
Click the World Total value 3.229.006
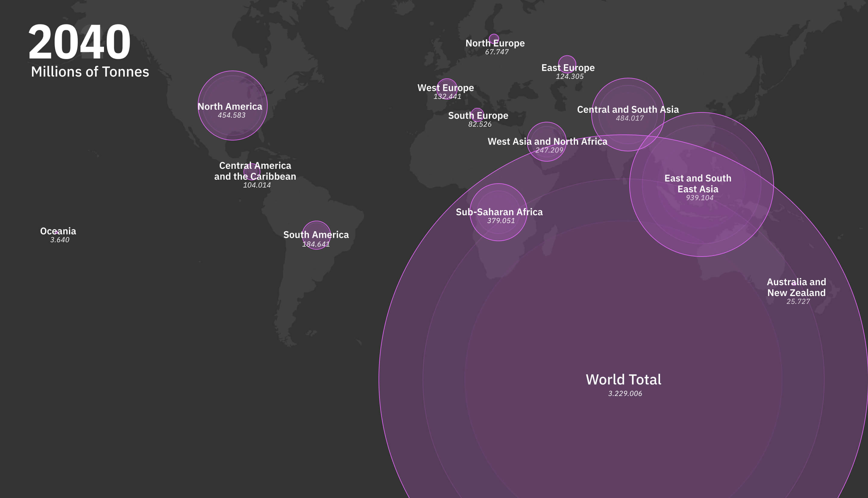tap(625, 393)
